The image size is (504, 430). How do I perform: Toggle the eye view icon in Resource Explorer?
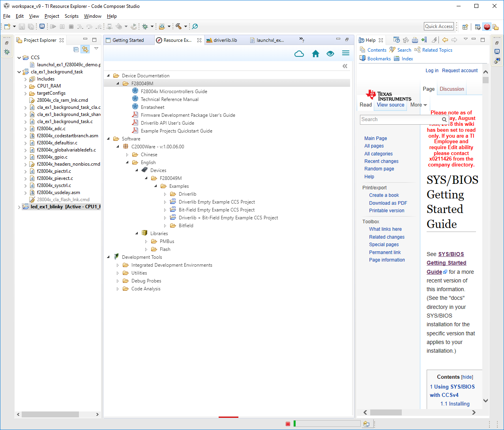[330, 54]
